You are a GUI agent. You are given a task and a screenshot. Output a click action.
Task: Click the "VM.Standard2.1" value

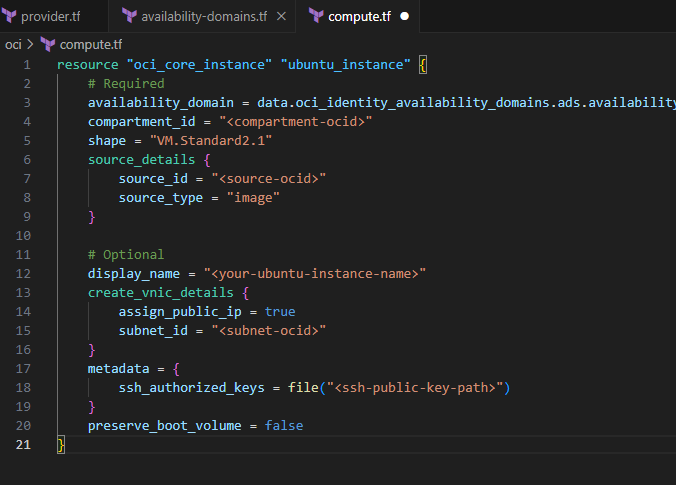211,141
